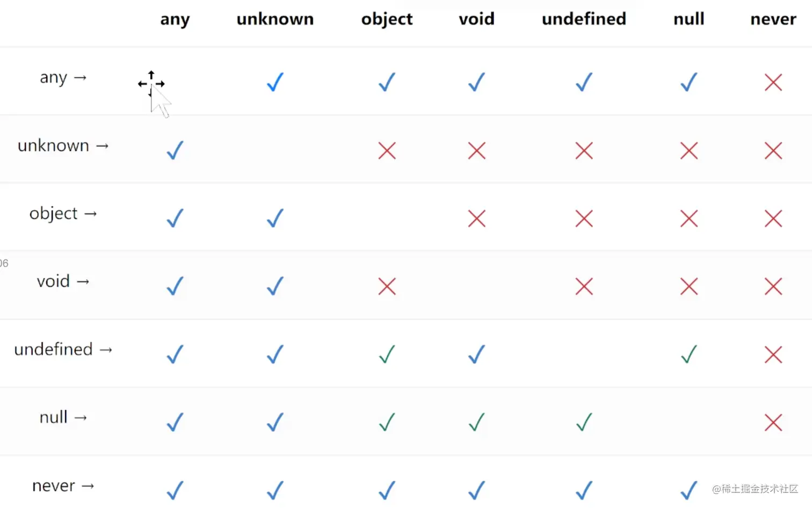Click the red X for object to void
This screenshot has height=508, width=812.
(476, 219)
